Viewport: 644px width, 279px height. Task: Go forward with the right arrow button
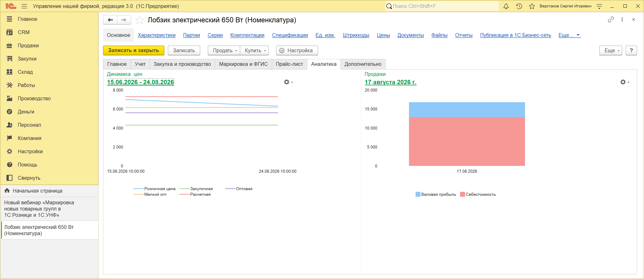124,20
